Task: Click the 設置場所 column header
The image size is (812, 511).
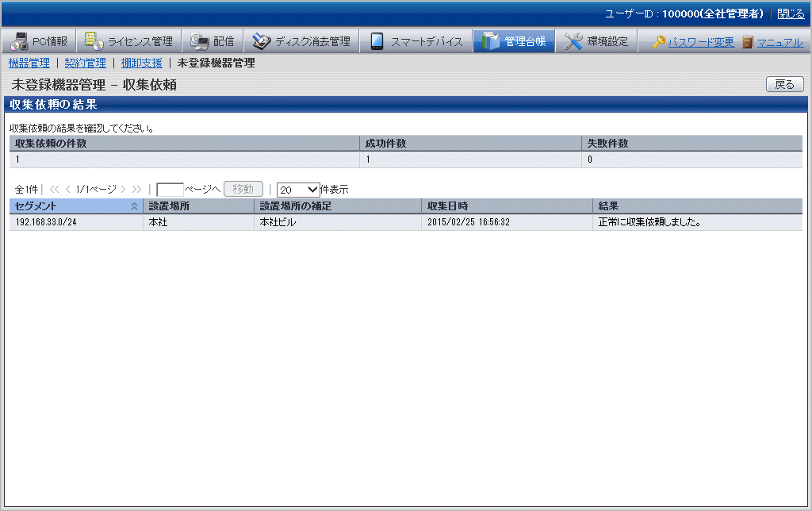Action: pos(198,206)
